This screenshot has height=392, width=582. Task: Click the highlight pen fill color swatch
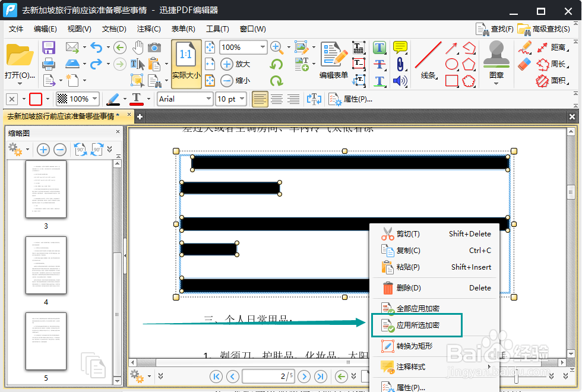(113, 99)
